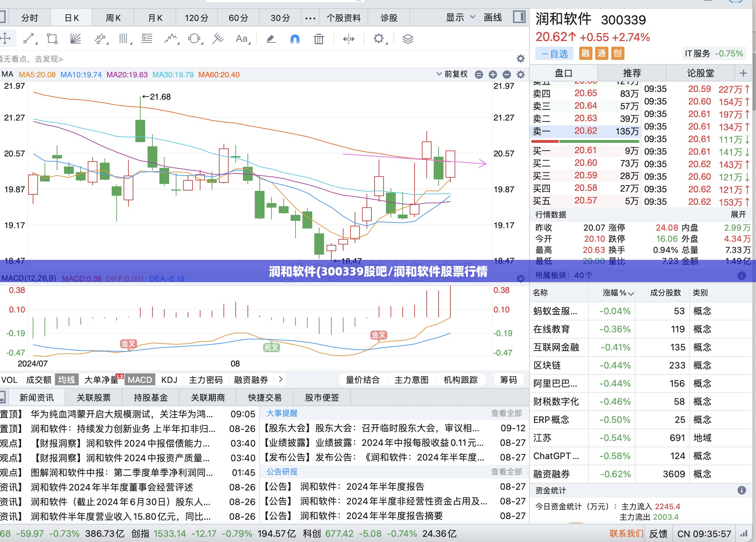Open the 前复权 adjustment dropdown

(452, 74)
